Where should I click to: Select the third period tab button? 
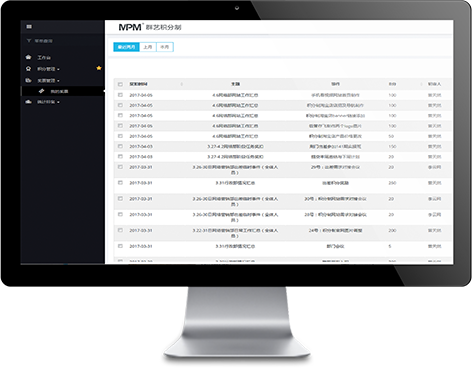(165, 47)
